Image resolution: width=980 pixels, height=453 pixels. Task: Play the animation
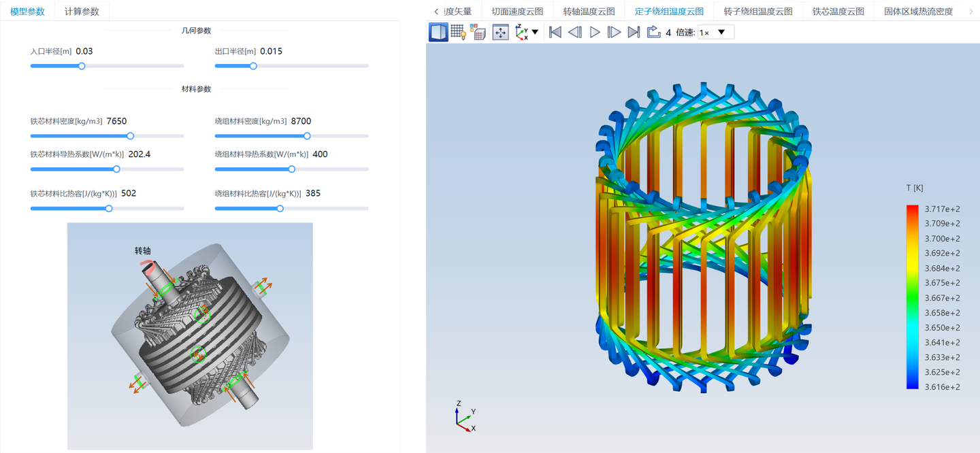pos(595,32)
